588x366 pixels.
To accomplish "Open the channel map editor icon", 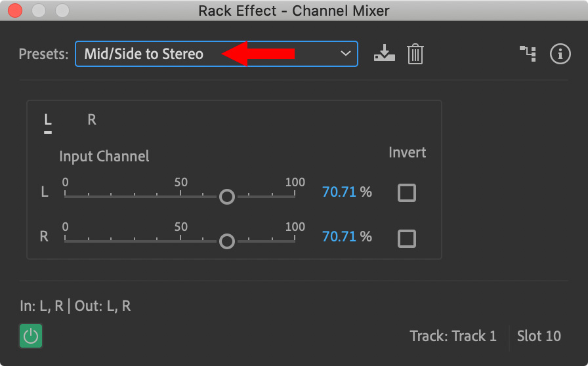I will pos(528,54).
